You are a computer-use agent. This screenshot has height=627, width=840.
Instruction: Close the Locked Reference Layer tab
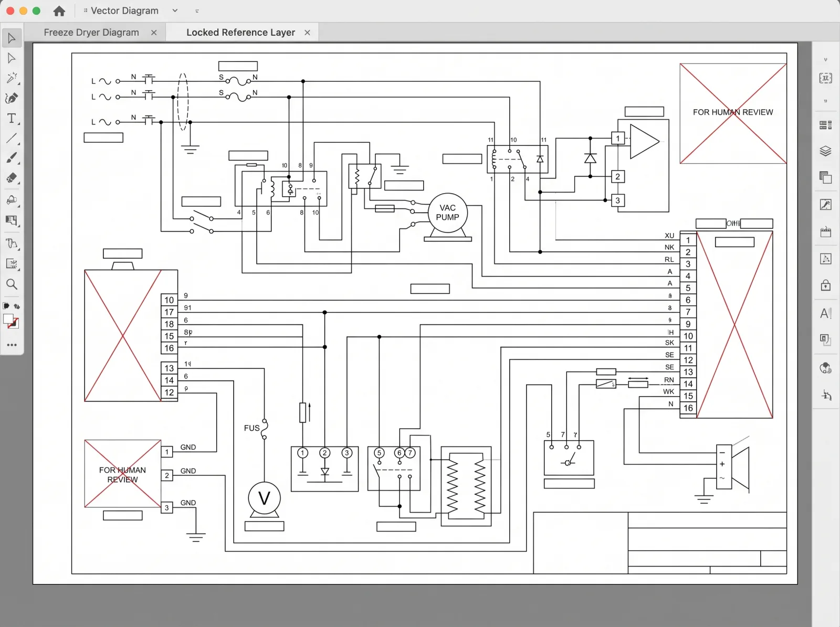(x=307, y=33)
